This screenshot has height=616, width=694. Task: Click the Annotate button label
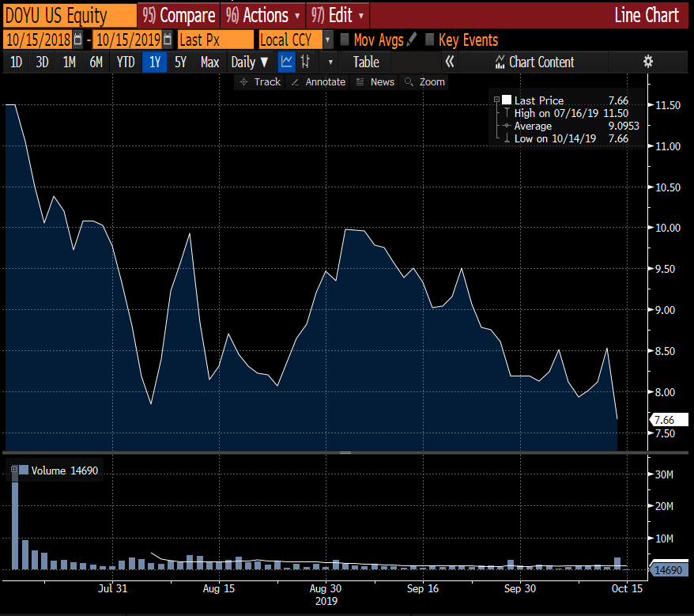(326, 82)
